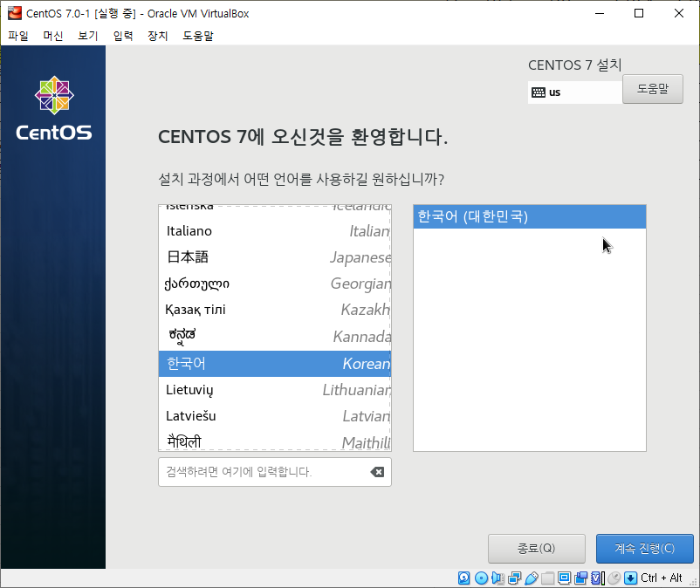
Task: Open the hard disk activity indicator
Action: (x=463, y=578)
